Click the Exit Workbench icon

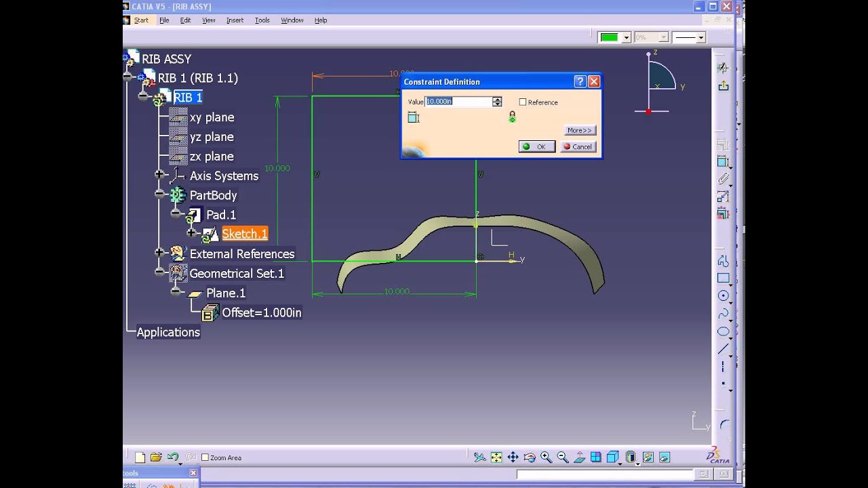[723, 85]
